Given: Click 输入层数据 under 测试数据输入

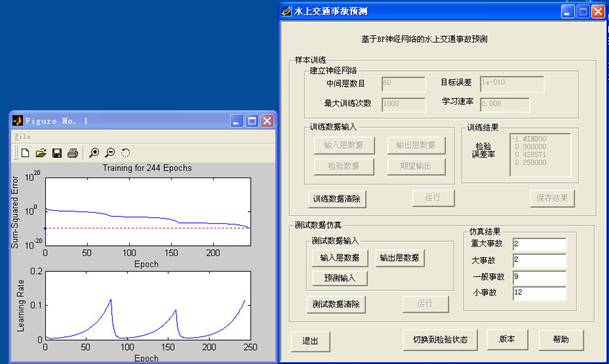Looking at the screenshot, I should [x=340, y=258].
